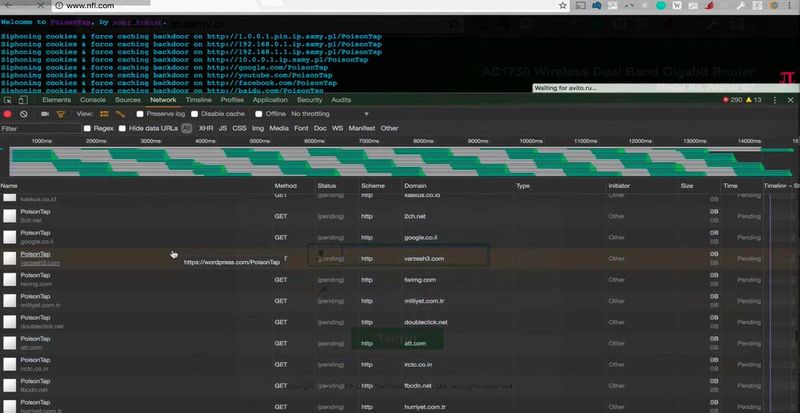Click the cast extension icon

tap(580, 6)
